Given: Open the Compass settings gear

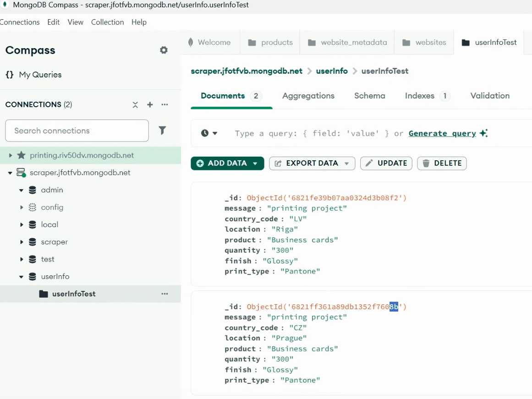Looking at the screenshot, I should 164,50.
